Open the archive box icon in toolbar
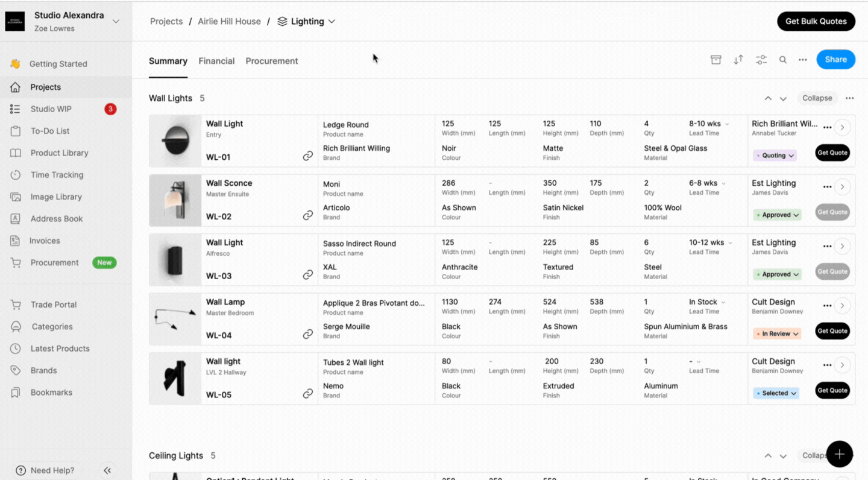868x480 pixels. point(716,60)
